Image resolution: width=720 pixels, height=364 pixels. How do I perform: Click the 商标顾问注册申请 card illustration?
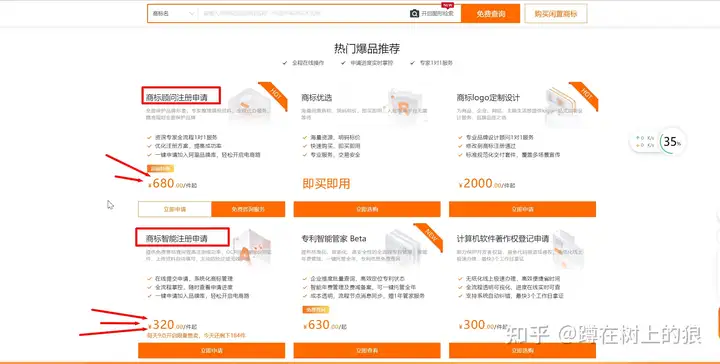click(249, 105)
